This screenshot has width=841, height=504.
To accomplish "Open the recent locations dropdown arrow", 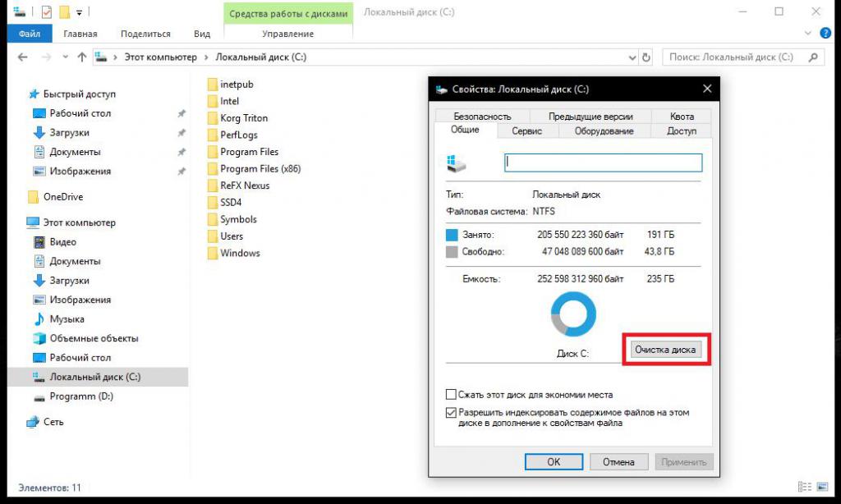I will [63, 57].
